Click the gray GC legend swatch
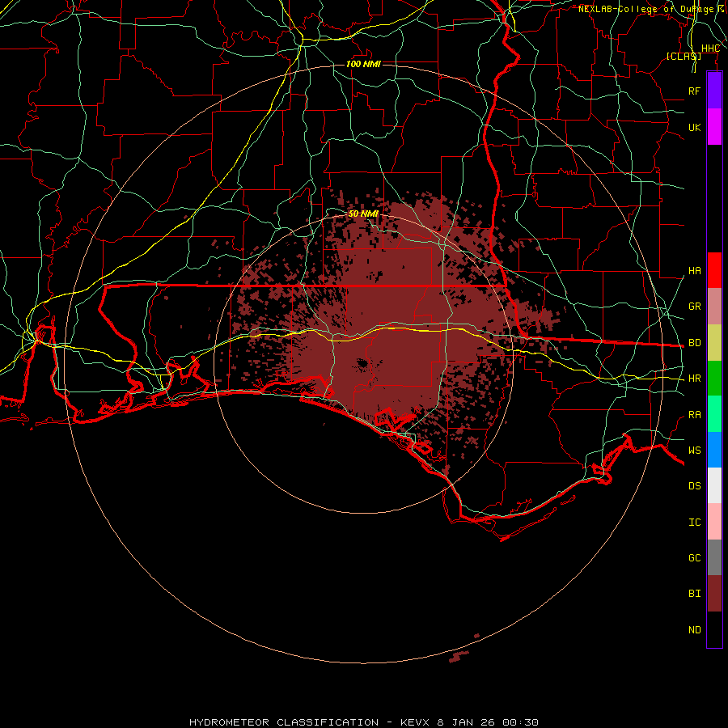The image size is (728, 728). tap(714, 557)
